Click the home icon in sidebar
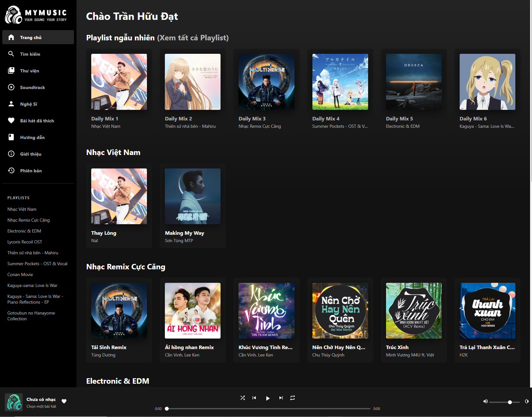 pyautogui.click(x=11, y=37)
